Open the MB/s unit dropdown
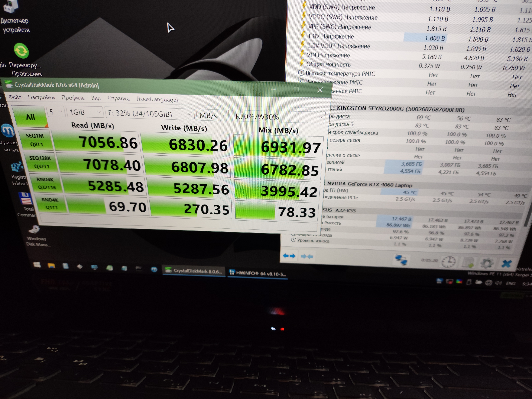The height and width of the screenshot is (399, 532). pos(212,115)
